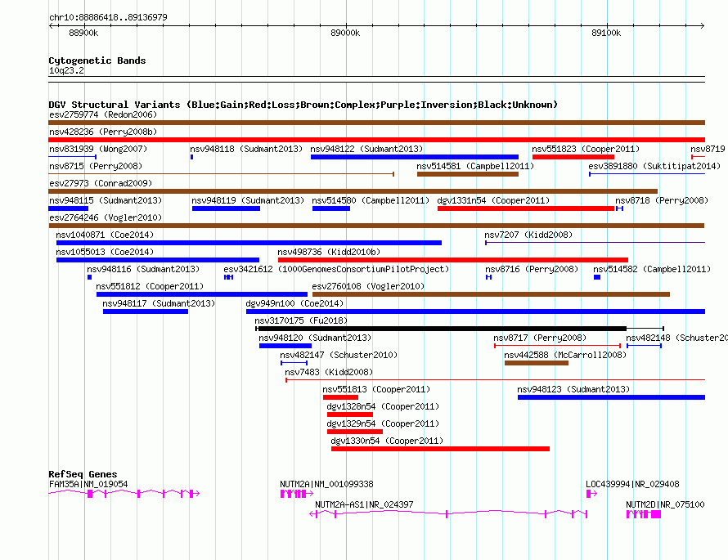728x560 pixels.
Task: Click the nsv514580 (Campbell2011) blue bar
Action: (x=331, y=208)
